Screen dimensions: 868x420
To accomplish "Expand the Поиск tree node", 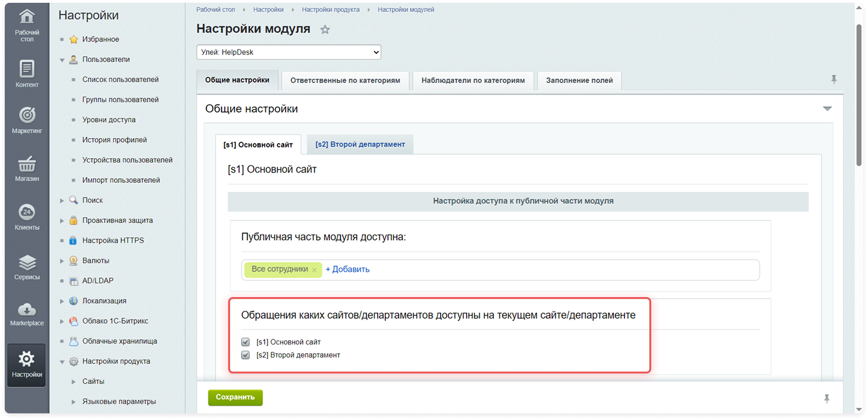I will pos(62,201).
